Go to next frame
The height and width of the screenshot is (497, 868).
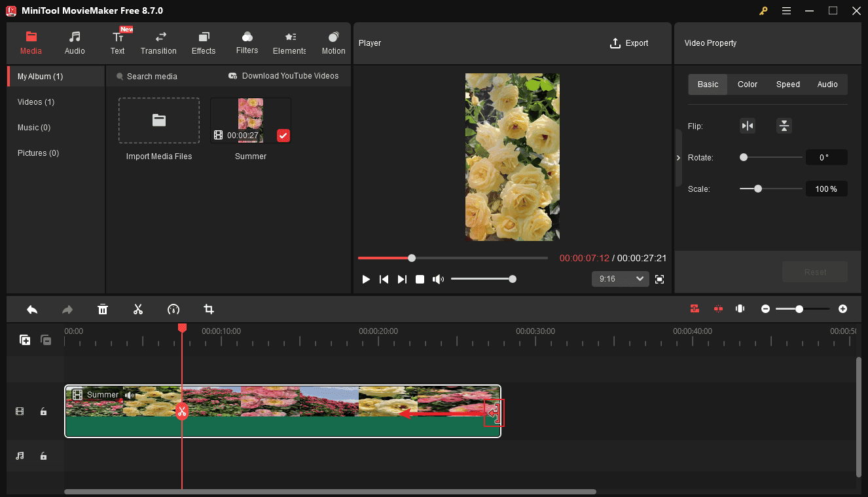[x=402, y=280]
